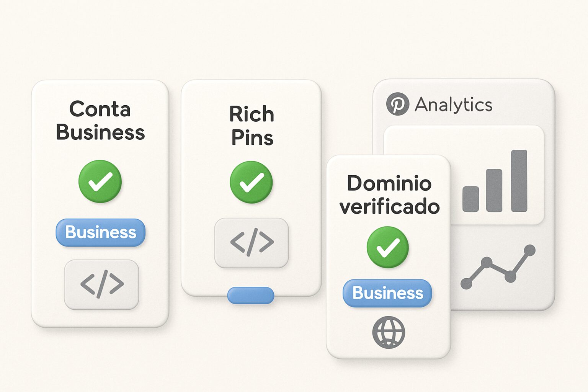This screenshot has width=588, height=392.
Task: Click the blank blue pill below Rich Pins
Action: pos(251,296)
